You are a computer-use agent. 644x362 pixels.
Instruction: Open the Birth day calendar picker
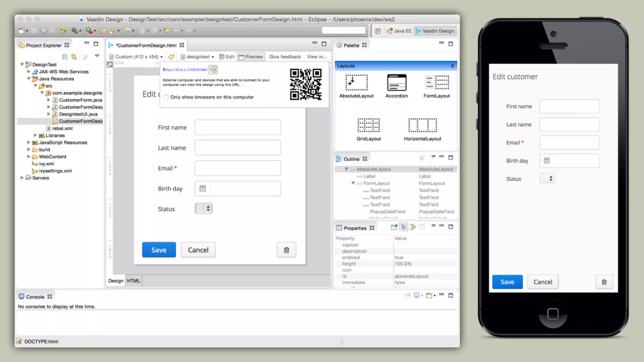point(203,189)
